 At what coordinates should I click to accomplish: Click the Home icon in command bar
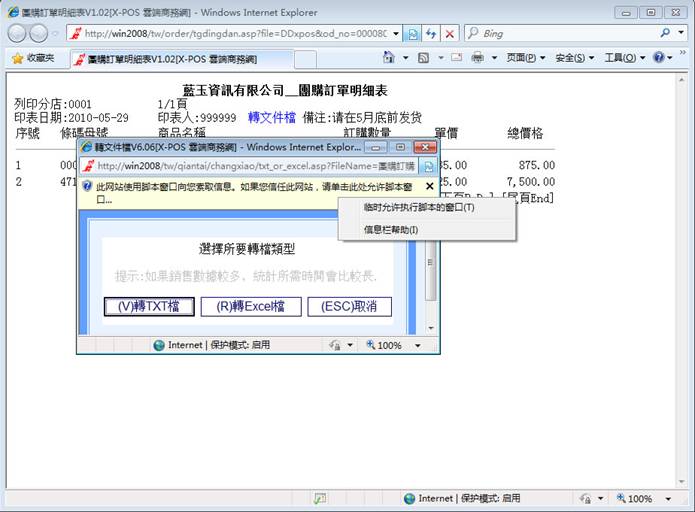click(390, 58)
